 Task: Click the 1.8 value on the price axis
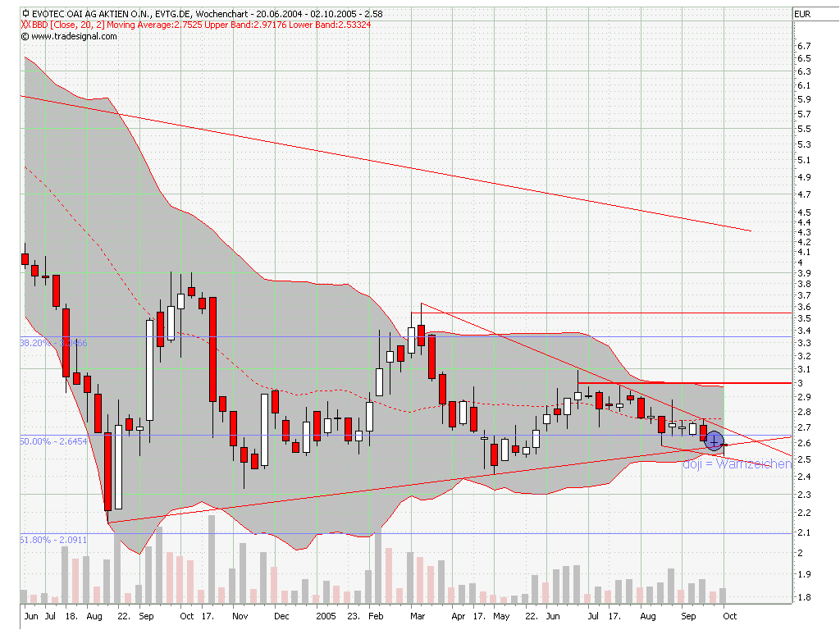pyautogui.click(x=803, y=597)
